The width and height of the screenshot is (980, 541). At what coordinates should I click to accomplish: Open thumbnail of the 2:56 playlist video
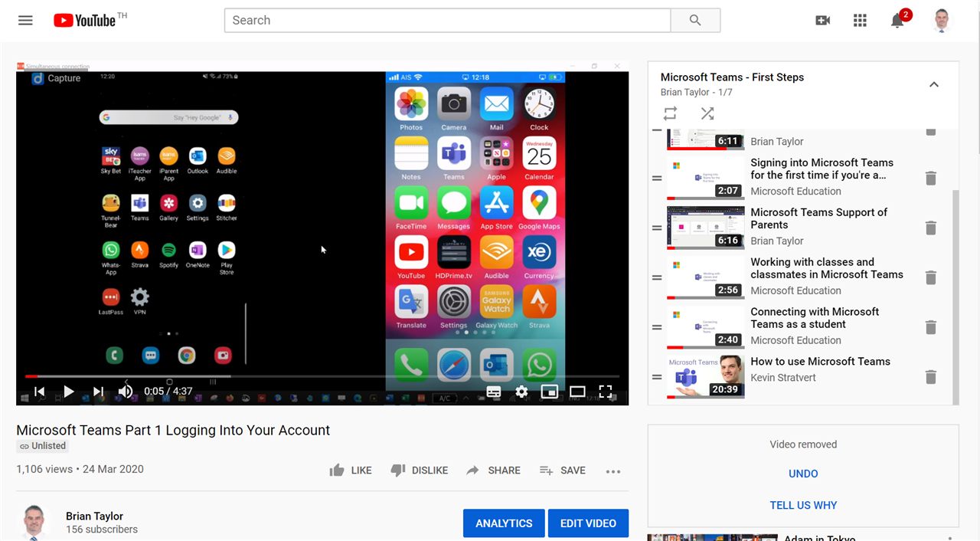point(706,277)
